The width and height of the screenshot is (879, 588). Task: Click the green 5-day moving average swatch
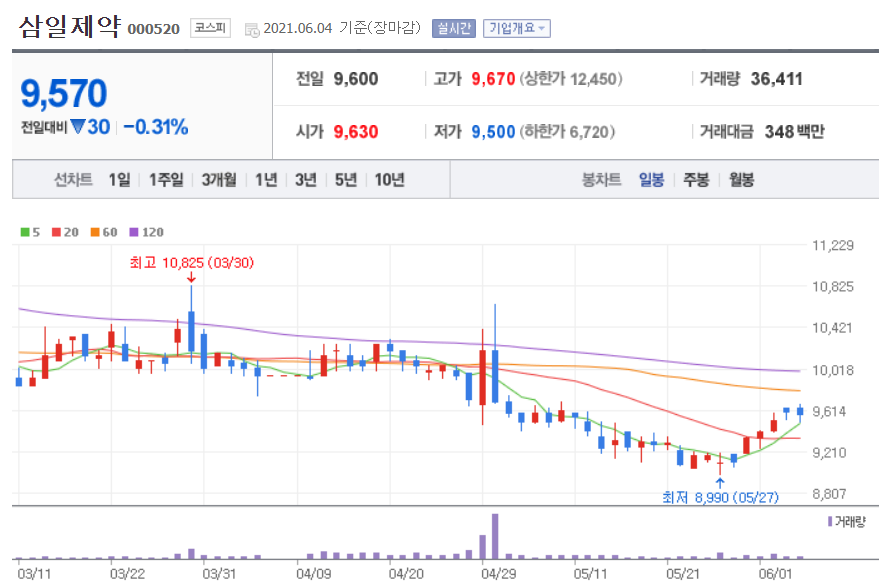pyautogui.click(x=25, y=232)
